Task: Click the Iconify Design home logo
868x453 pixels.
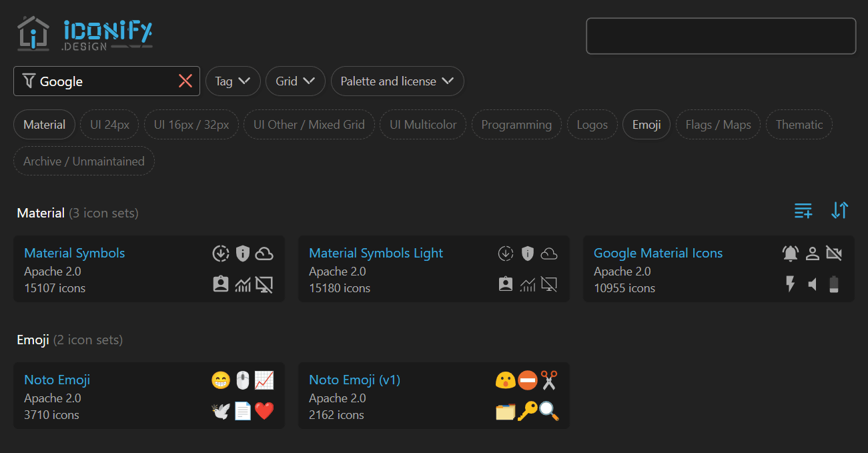Action: point(85,33)
